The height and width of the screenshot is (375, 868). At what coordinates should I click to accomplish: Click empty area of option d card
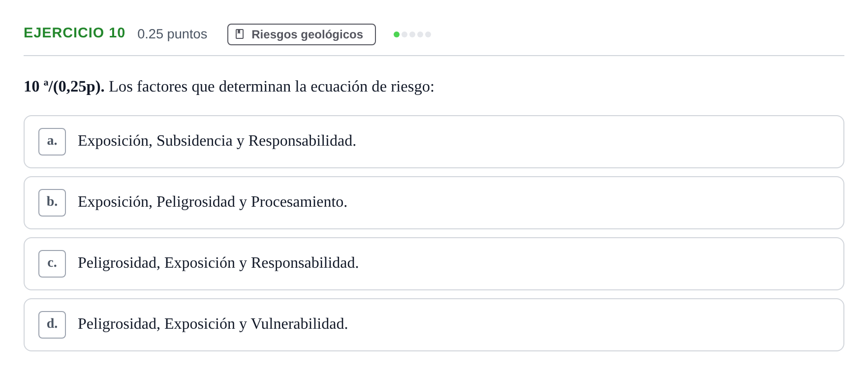click(x=590, y=325)
